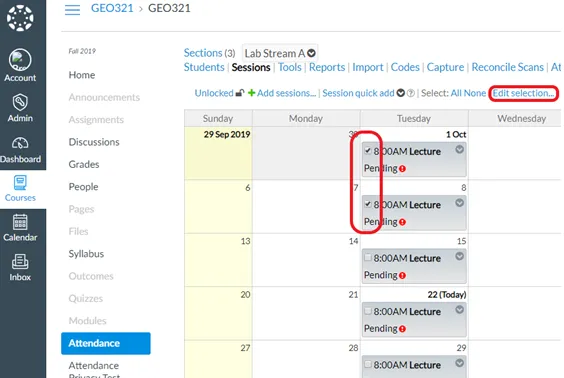564x378 pixels.
Task: Switch to the Reports tab
Action: coord(327,67)
